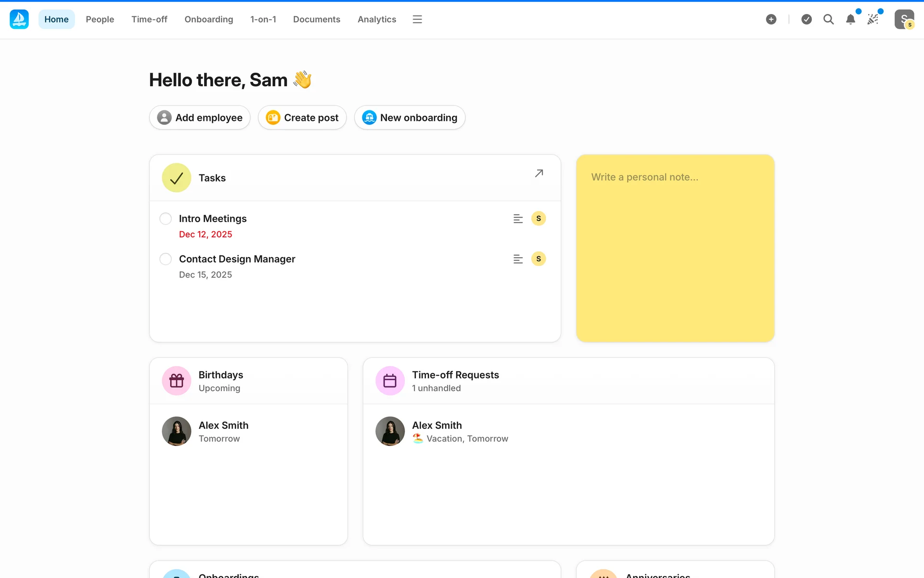Click the sailboat app logo
The height and width of the screenshot is (578, 924).
click(x=19, y=19)
